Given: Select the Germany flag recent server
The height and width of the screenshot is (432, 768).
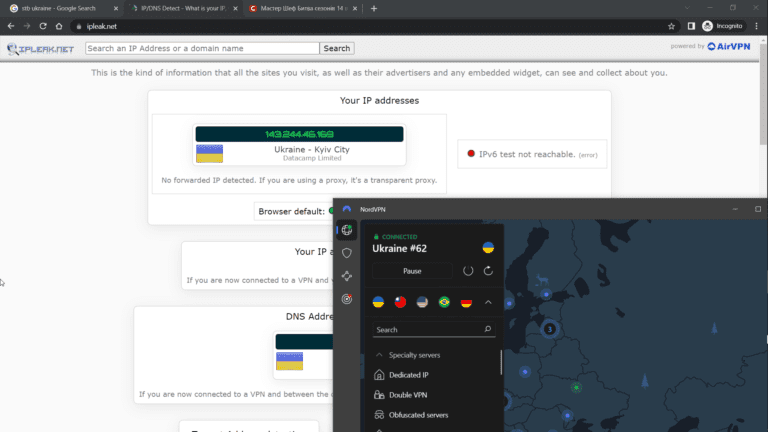Looking at the screenshot, I should coord(466,302).
